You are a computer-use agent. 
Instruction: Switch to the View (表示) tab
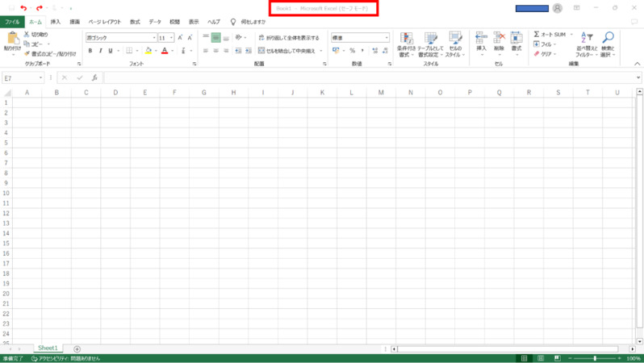194,22
